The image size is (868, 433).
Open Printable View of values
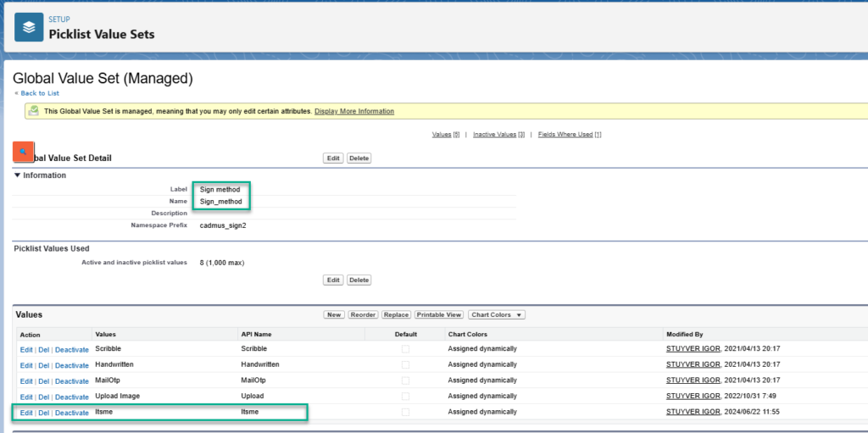[x=439, y=314]
